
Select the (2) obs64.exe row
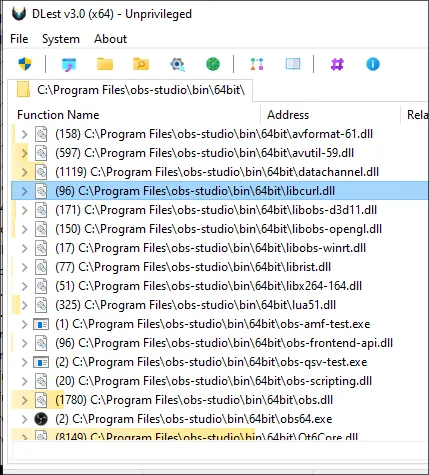(x=220, y=419)
